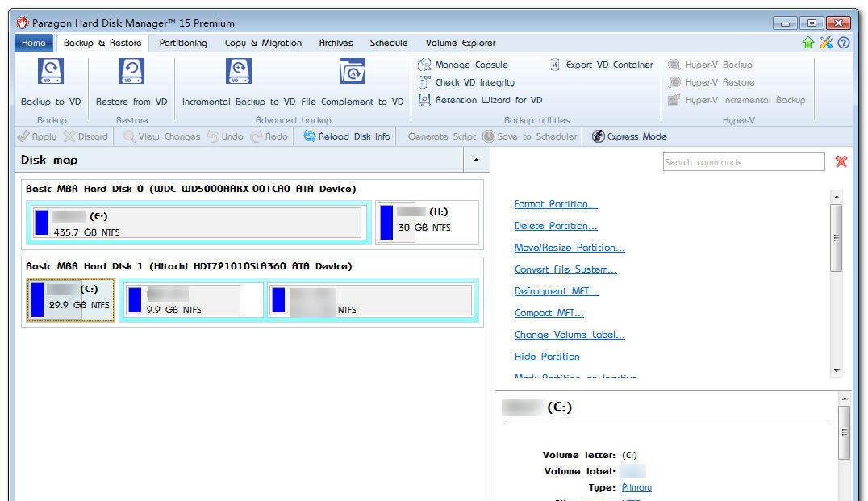This screenshot has height=501, width=868.
Task: Click properties panel scrollbar up arrow
Action: [x=844, y=399]
